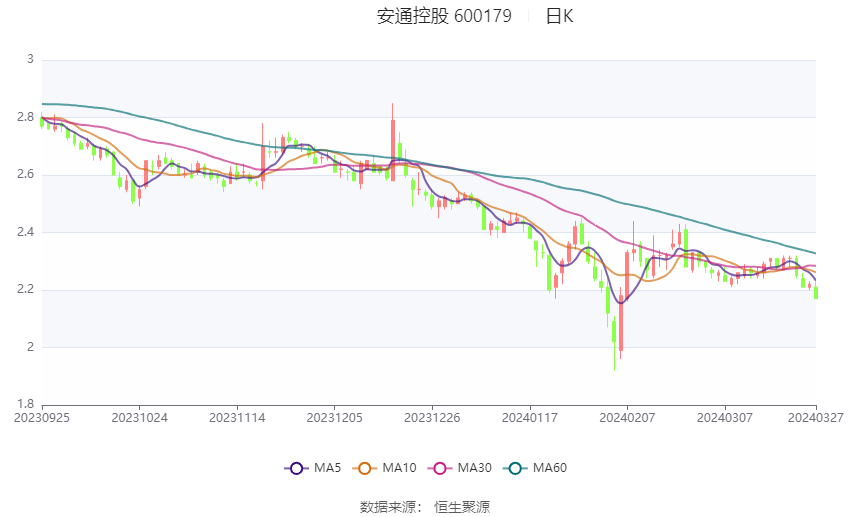Image resolution: width=850 pixels, height=517 pixels.
Task: Select the 20231024 date axis marker
Action: pos(139,418)
